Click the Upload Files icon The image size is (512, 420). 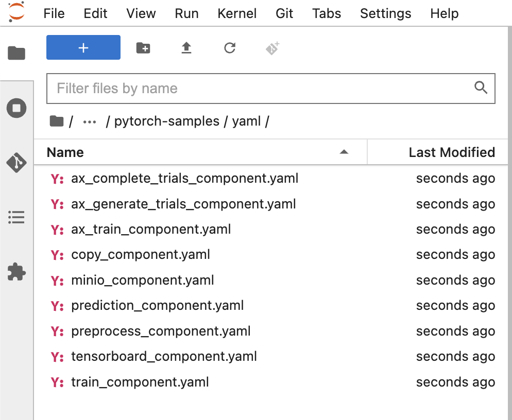pos(186,48)
